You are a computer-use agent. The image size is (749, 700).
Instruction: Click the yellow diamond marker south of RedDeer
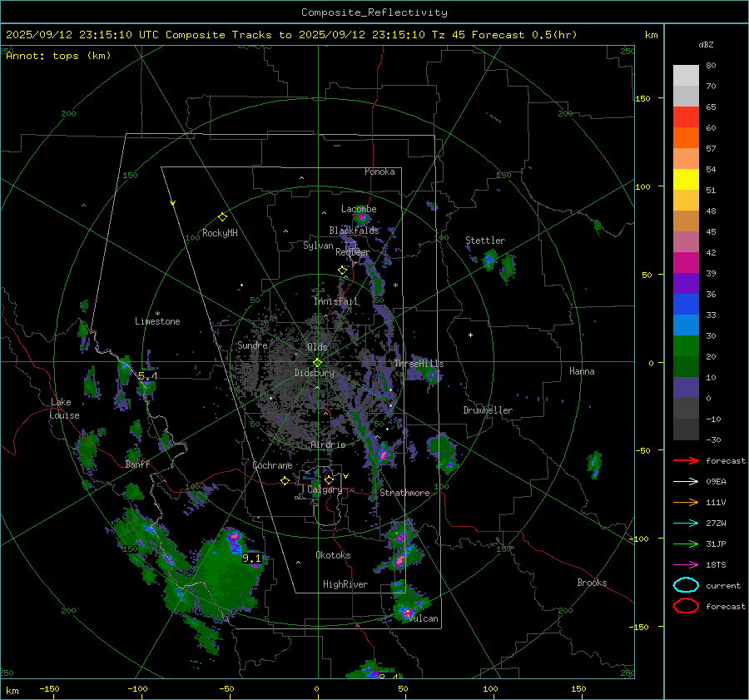342,271
